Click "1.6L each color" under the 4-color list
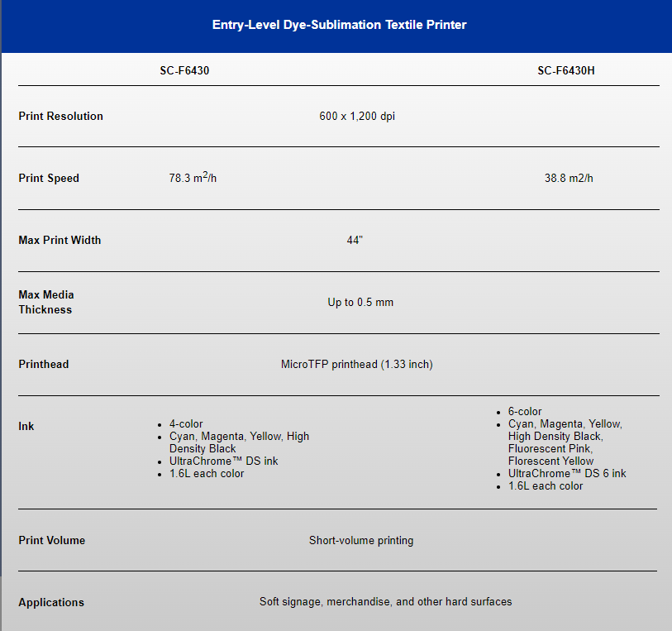 click(206, 473)
